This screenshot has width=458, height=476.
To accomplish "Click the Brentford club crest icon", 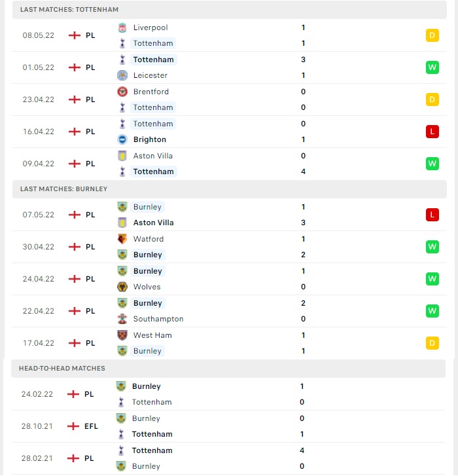I will coord(122,92).
